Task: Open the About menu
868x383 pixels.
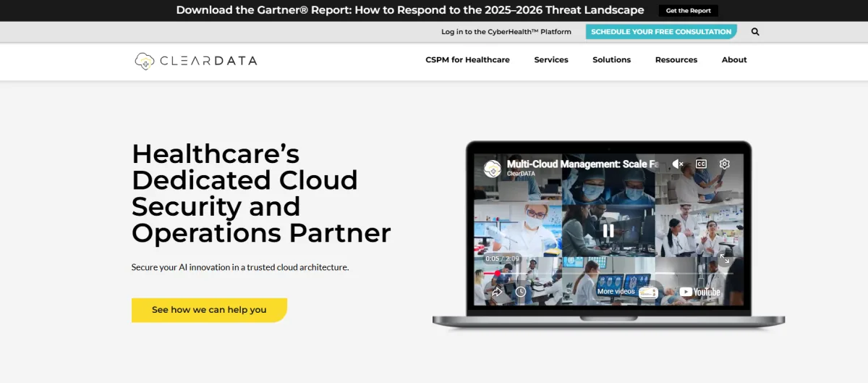Action: (x=734, y=60)
